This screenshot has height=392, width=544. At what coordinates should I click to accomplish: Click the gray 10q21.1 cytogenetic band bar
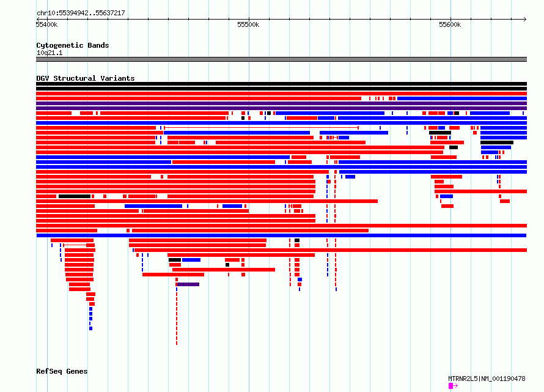(x=281, y=59)
